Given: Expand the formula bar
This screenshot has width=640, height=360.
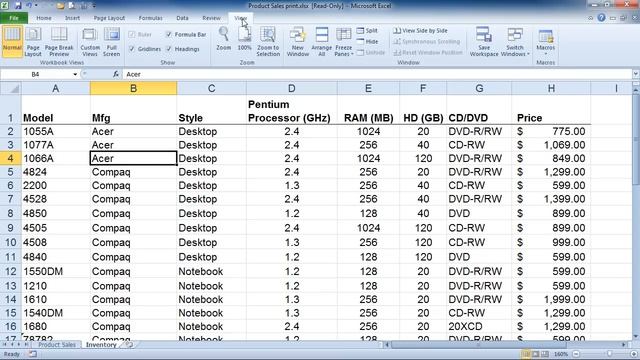Looking at the screenshot, I should click(636, 74).
